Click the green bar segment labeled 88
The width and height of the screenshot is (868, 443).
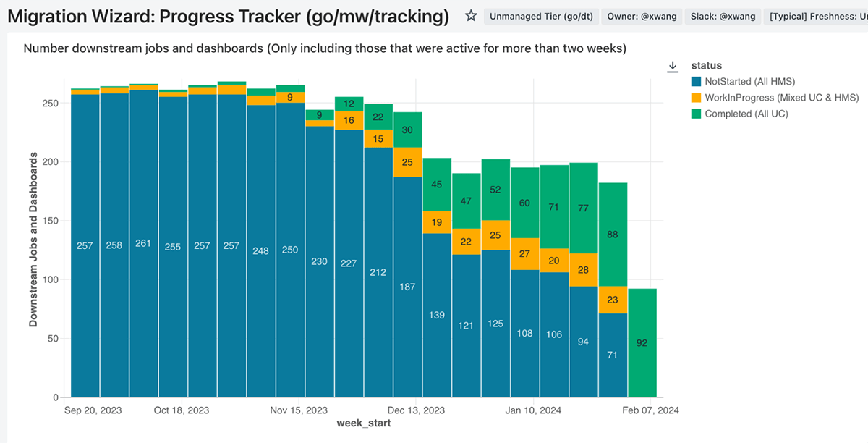tap(613, 235)
